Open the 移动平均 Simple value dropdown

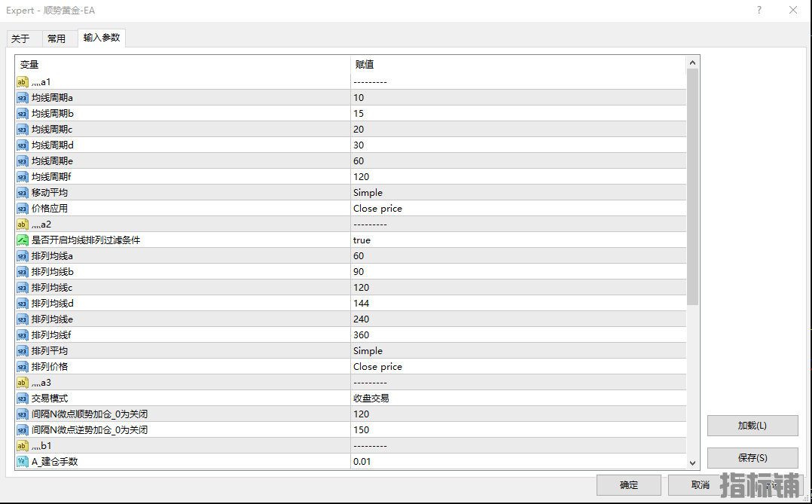[x=518, y=192]
